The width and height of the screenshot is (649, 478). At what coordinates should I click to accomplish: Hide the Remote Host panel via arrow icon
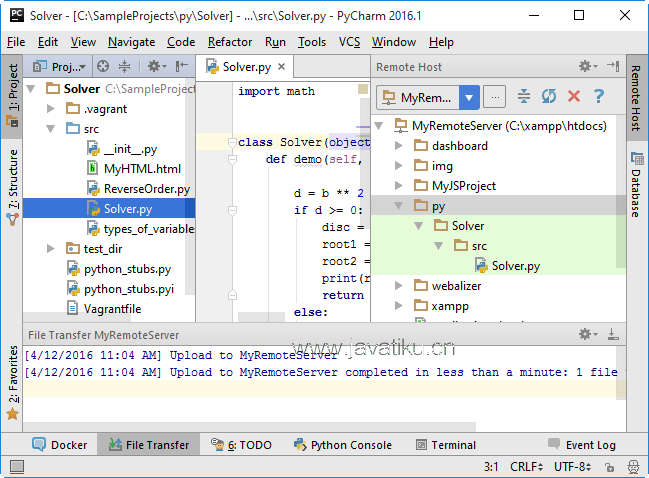click(613, 66)
